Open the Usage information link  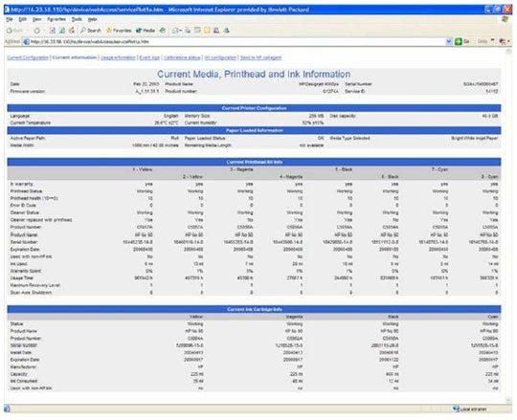pyautogui.click(x=118, y=57)
